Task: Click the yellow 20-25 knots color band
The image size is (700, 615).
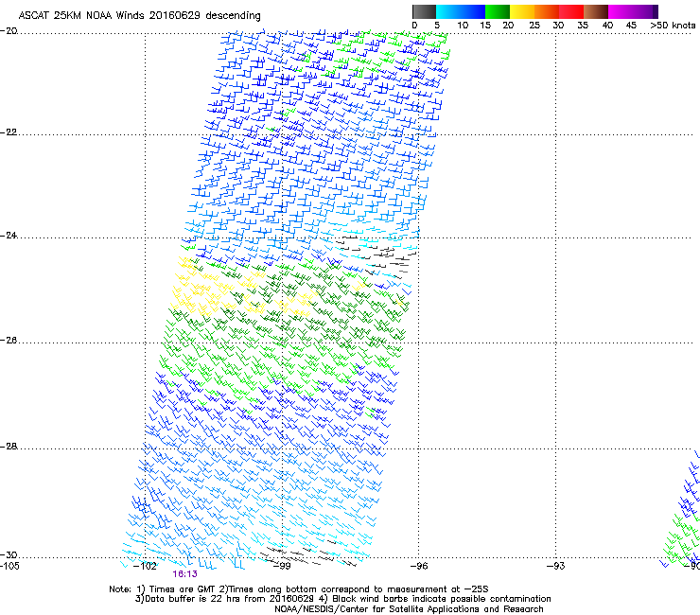Action: pyautogui.click(x=522, y=11)
